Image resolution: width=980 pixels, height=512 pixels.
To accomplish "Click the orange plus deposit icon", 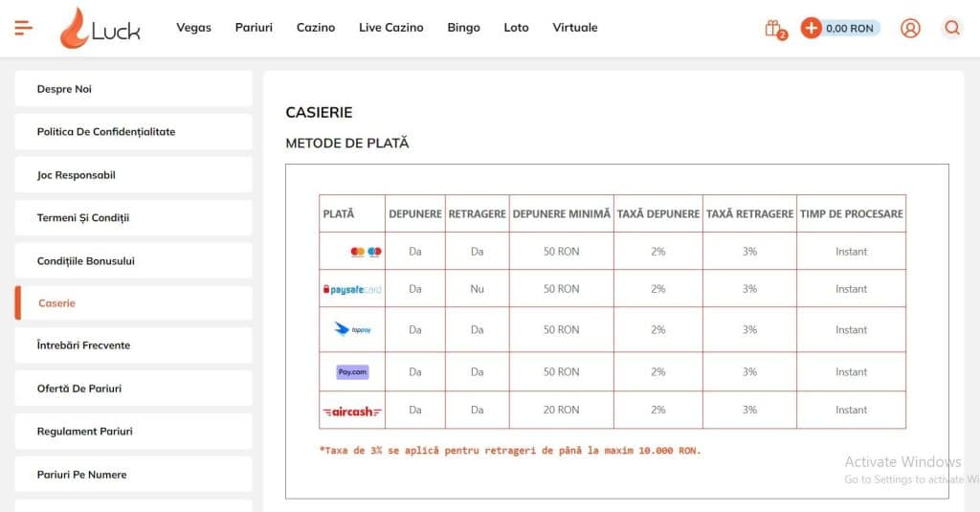I will 811,28.
